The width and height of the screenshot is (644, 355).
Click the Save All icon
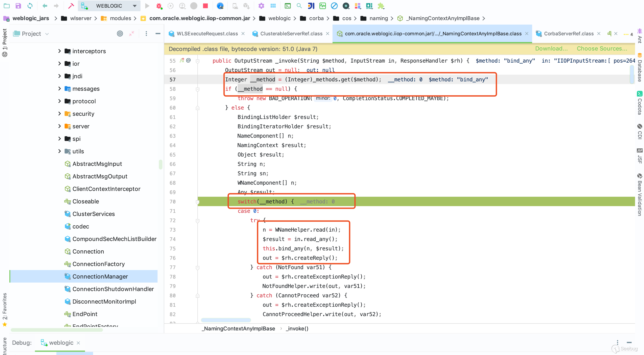coord(18,6)
